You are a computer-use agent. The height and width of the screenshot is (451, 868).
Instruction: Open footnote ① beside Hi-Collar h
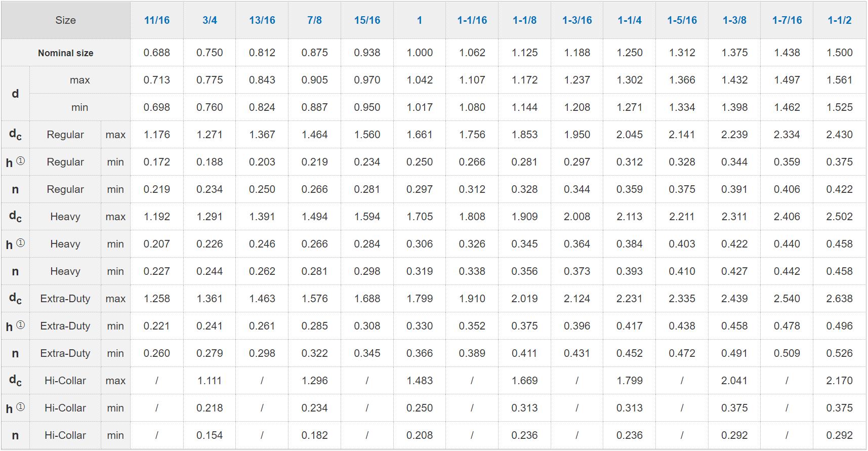pyautogui.click(x=20, y=407)
